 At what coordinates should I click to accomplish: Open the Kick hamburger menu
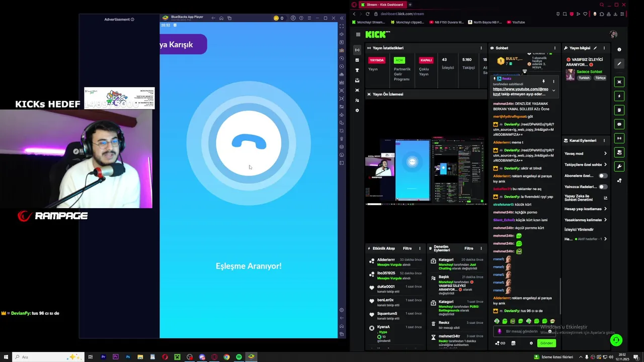coord(358,35)
